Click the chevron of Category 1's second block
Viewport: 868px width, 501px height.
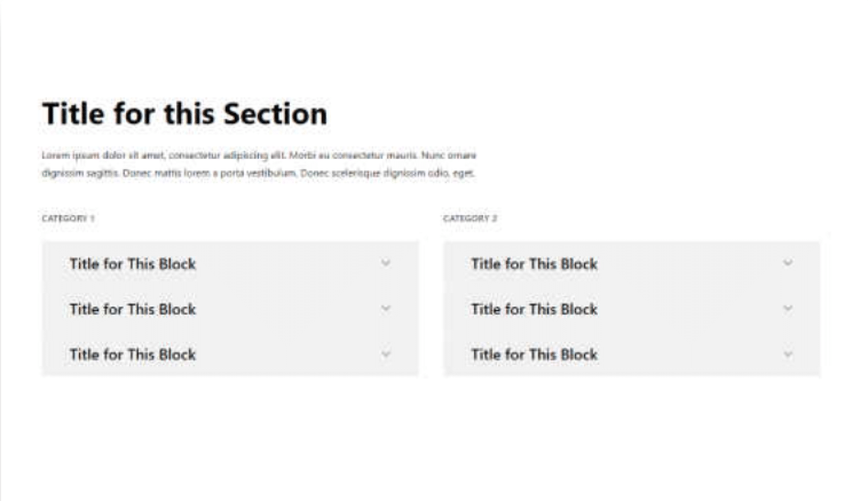coord(386,309)
